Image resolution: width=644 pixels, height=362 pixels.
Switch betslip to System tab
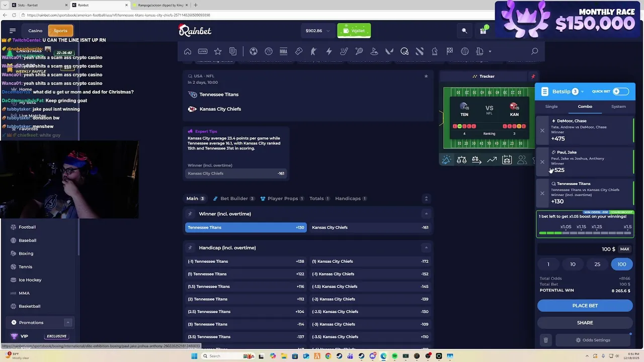pos(618,107)
